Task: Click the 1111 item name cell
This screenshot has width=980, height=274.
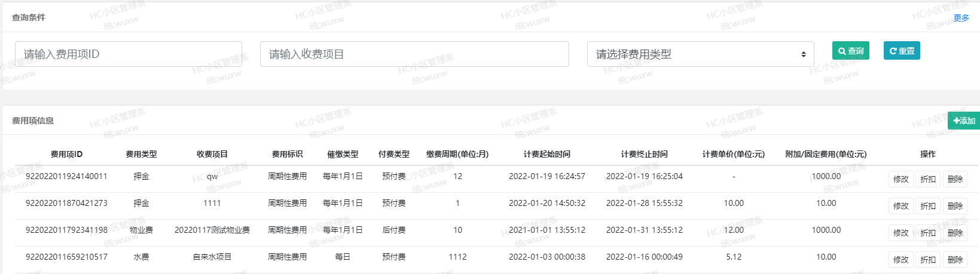Action: coord(212,203)
